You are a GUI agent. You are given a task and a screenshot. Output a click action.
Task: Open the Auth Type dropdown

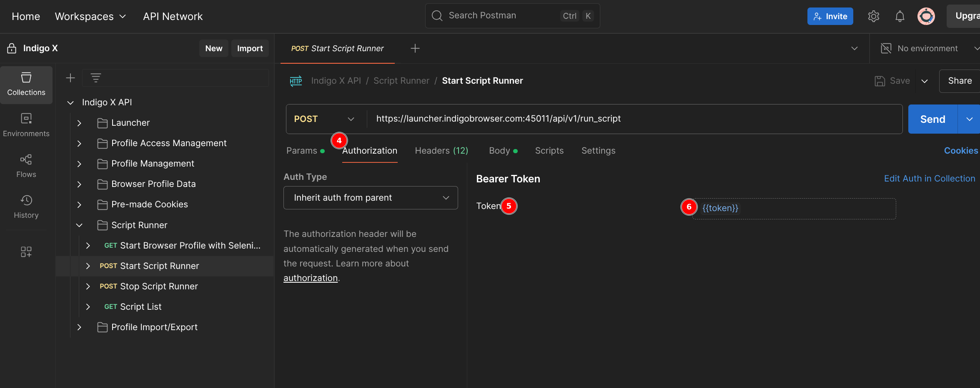point(371,198)
